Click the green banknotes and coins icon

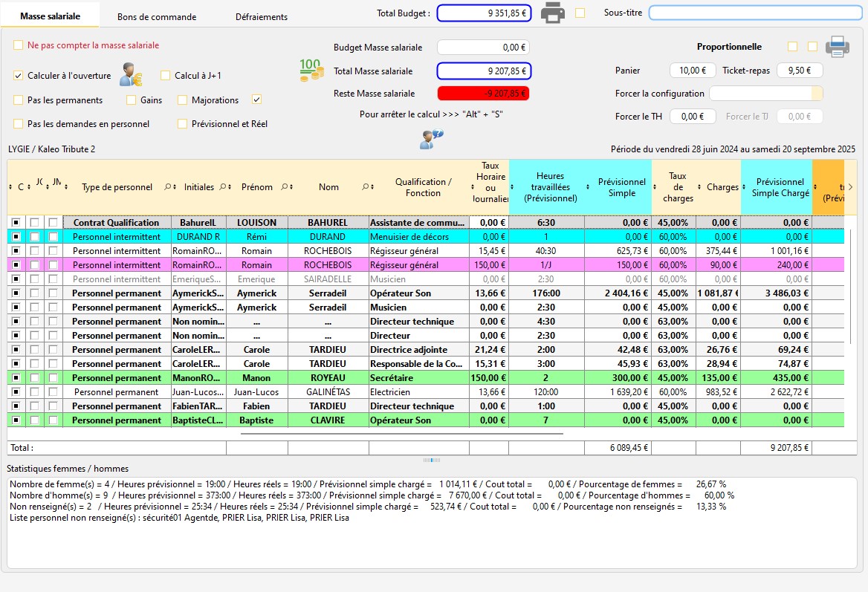tap(311, 71)
